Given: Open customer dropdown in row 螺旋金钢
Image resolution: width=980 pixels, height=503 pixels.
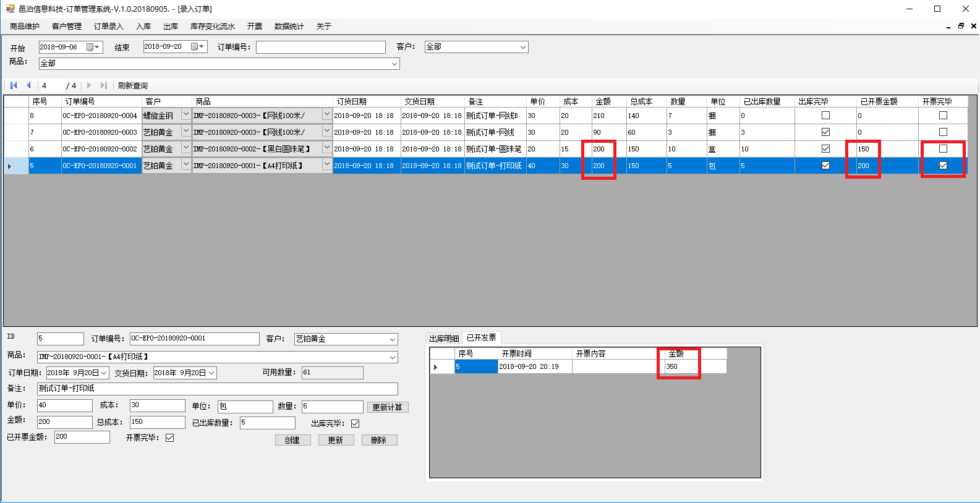Looking at the screenshot, I should point(185,115).
